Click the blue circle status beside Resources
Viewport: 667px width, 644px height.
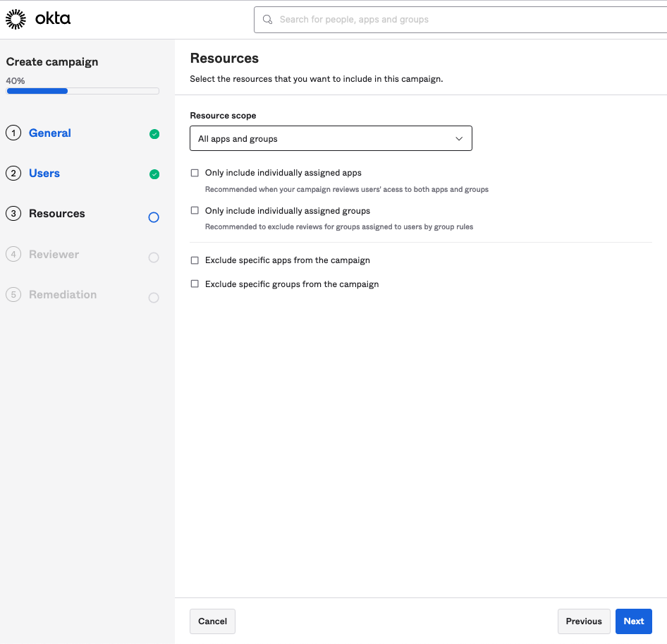[154, 217]
